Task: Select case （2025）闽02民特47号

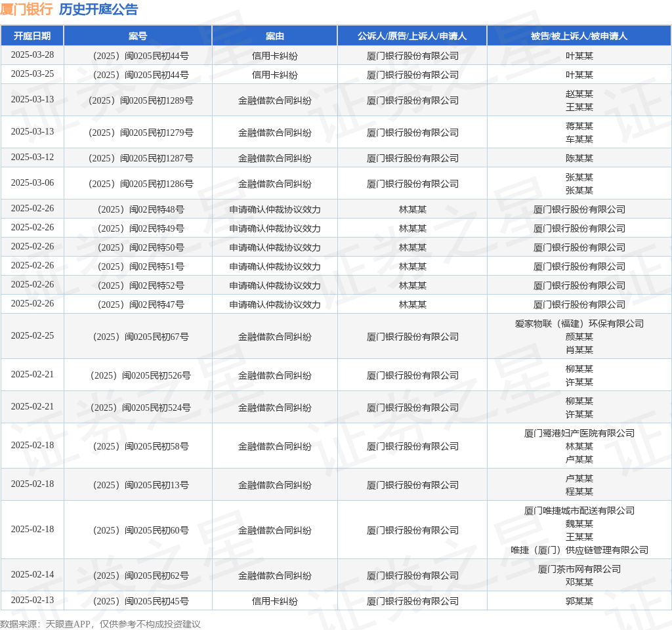Action: point(138,304)
